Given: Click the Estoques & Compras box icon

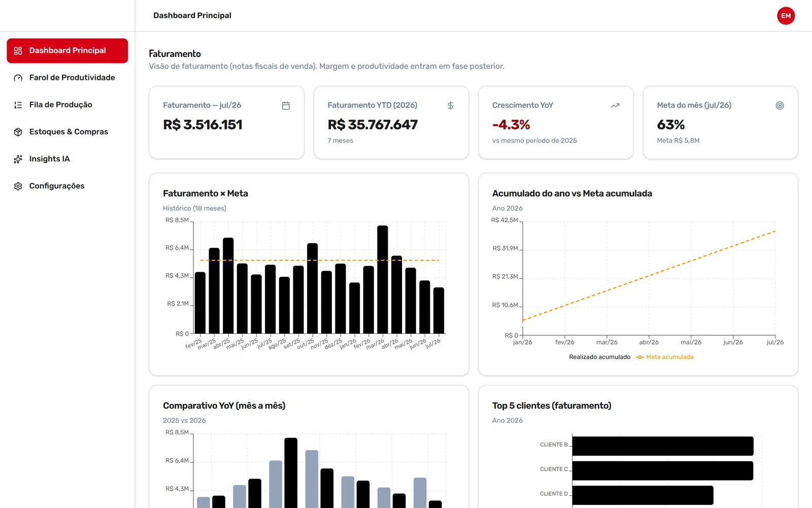Looking at the screenshot, I should (18, 132).
